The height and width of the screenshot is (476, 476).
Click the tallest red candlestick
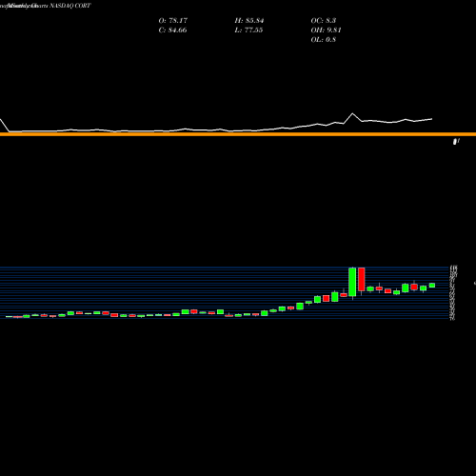click(362, 279)
